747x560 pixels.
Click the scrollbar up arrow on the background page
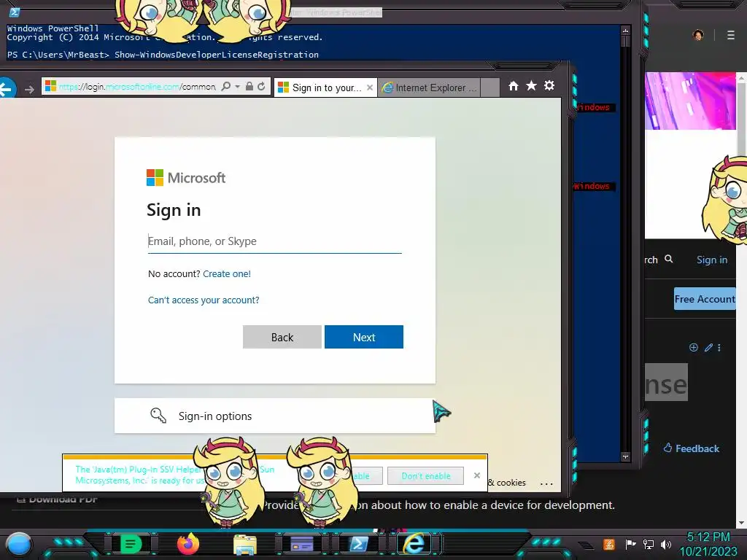[742, 77]
